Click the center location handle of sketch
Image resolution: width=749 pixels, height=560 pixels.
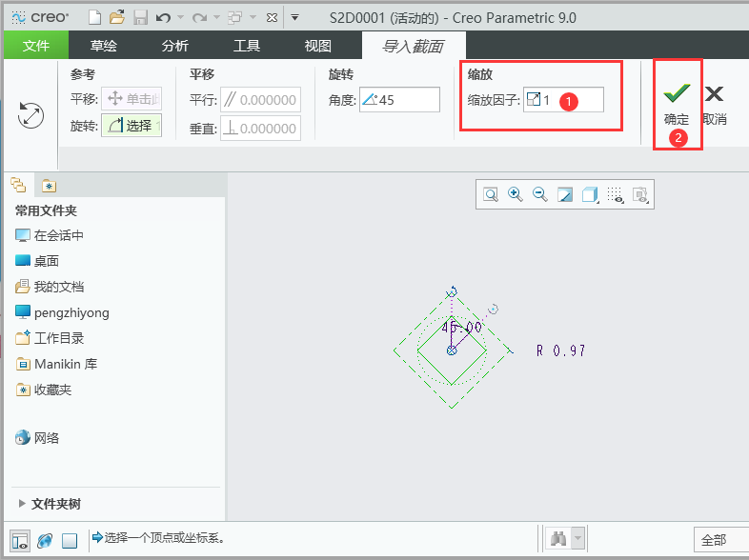452,350
